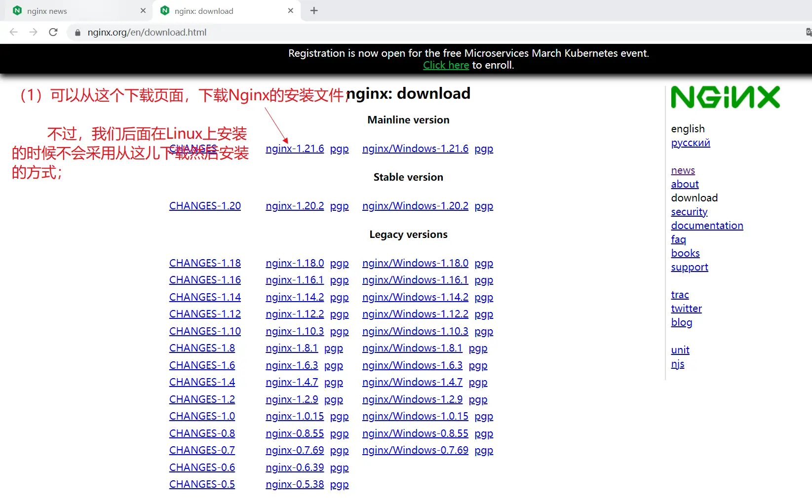Open a new browser tab
This screenshot has height=504, width=812.
(x=314, y=10)
